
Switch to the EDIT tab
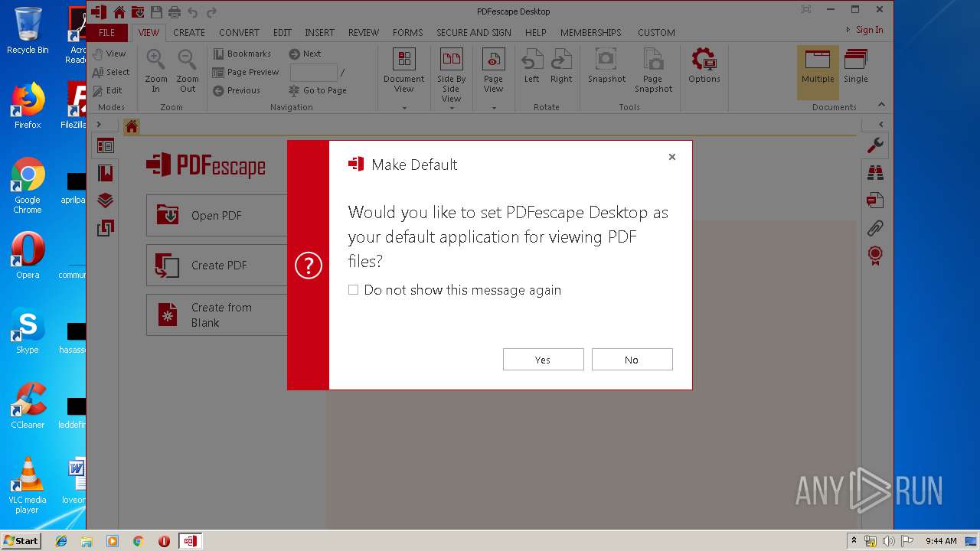pos(283,32)
